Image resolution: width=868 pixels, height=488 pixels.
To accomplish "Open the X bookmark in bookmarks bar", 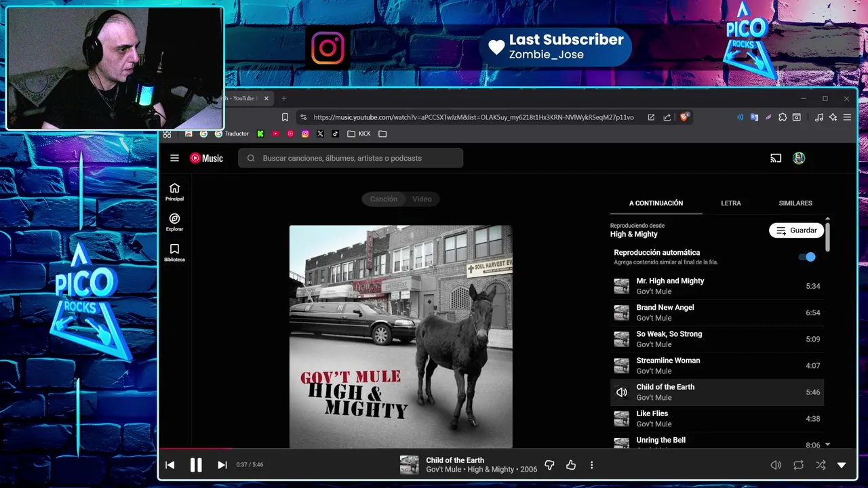I will pyautogui.click(x=320, y=134).
